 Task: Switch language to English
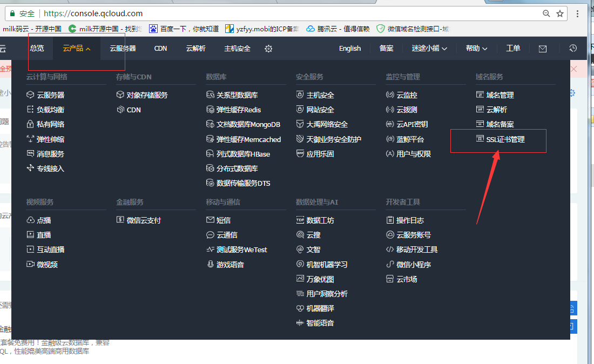350,49
